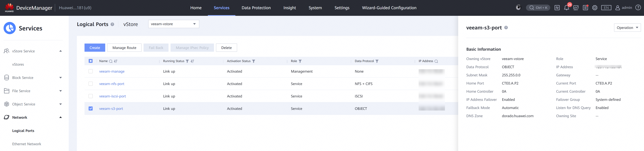Open the Operation dropdown

coord(627,28)
